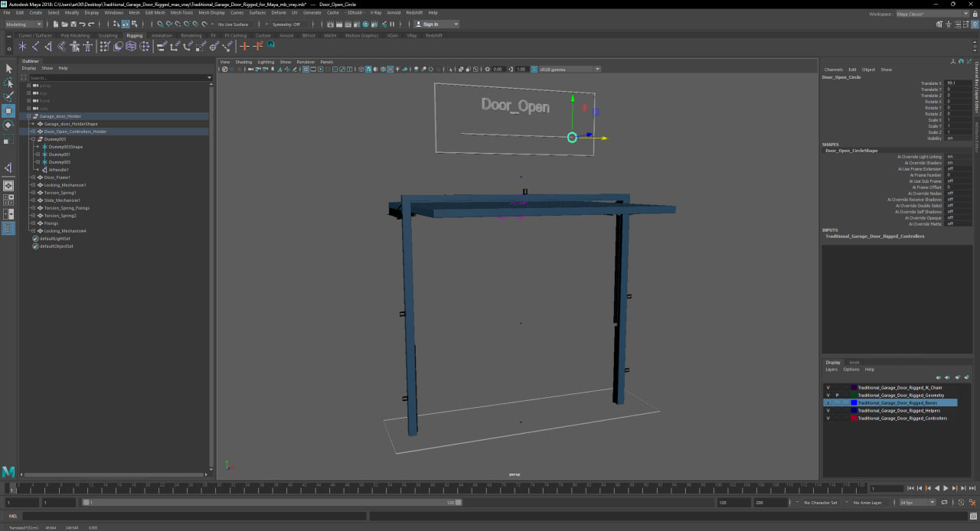
Task: Click the Play backwards button
Action: (937, 488)
